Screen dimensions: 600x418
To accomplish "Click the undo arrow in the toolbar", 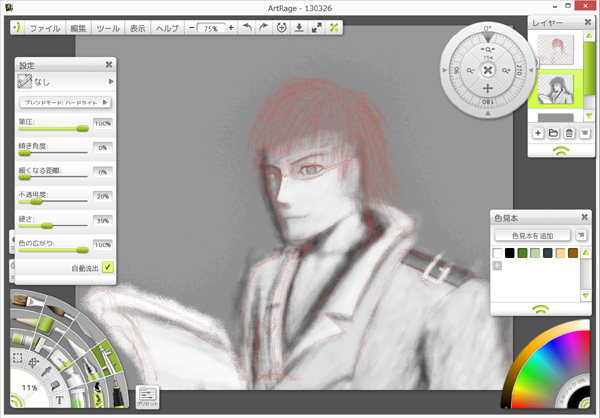I will pyautogui.click(x=248, y=28).
